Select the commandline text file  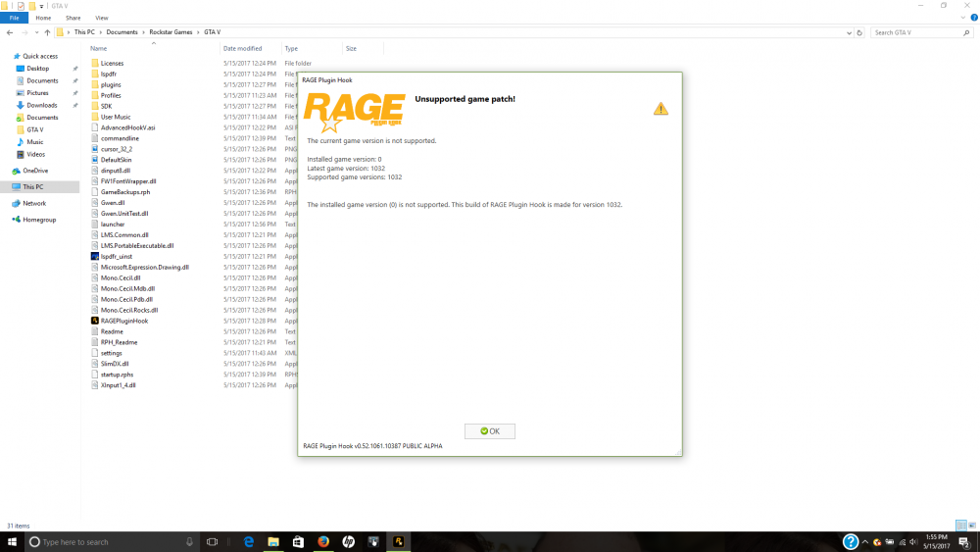click(120, 138)
